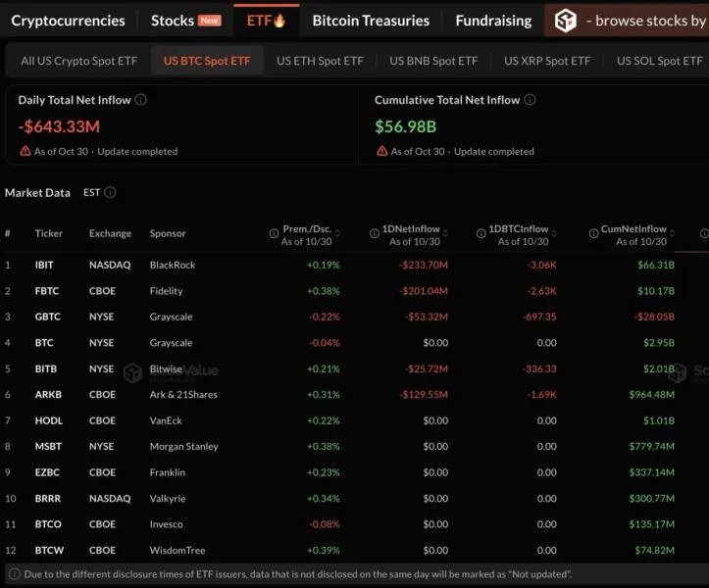Click the Market Data heading
The image size is (709, 588).
tap(37, 193)
